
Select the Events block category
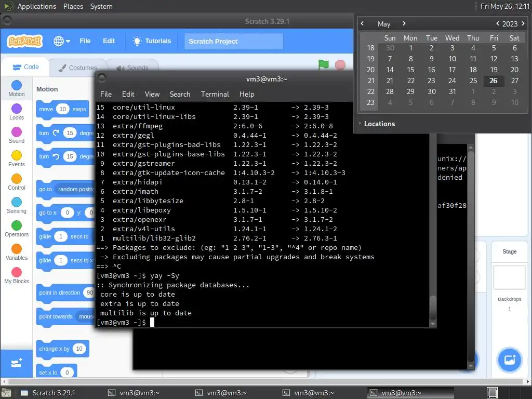click(16, 159)
